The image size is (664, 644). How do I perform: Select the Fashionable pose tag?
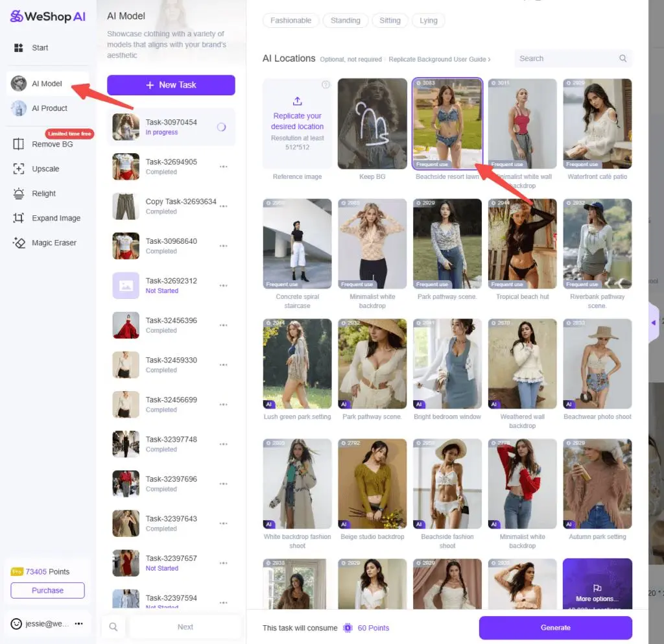coord(290,20)
